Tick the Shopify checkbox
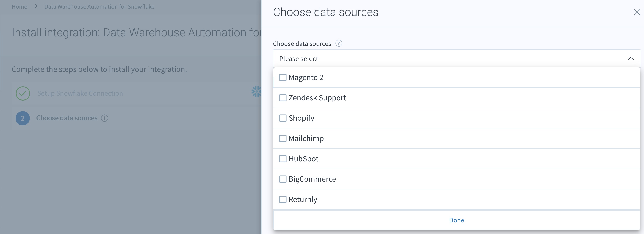The height and width of the screenshot is (234, 644). coord(283,118)
